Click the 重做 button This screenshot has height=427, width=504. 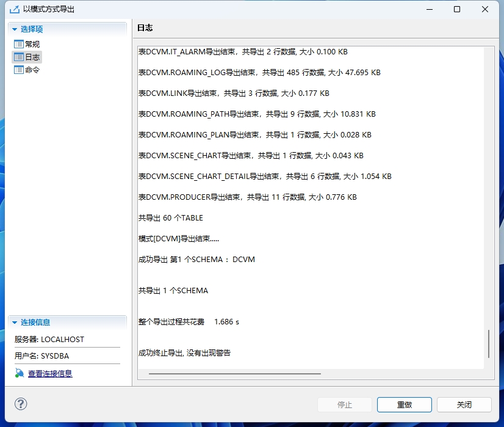pyautogui.click(x=405, y=404)
